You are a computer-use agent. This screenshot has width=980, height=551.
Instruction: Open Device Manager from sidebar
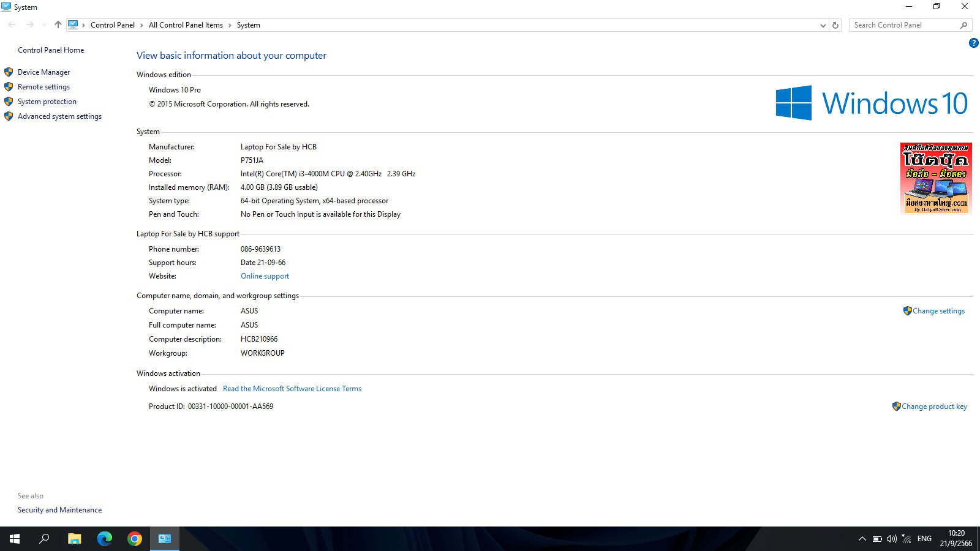pyautogui.click(x=43, y=72)
